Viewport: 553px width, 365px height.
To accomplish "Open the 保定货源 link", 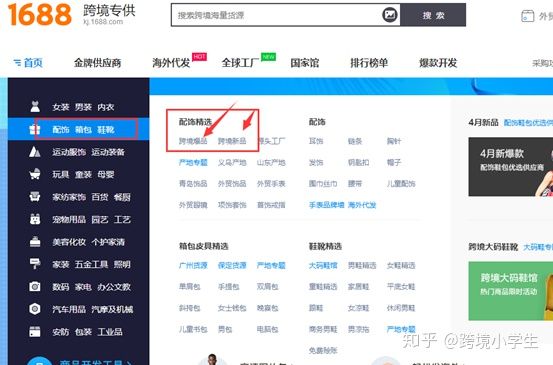I will (x=232, y=265).
